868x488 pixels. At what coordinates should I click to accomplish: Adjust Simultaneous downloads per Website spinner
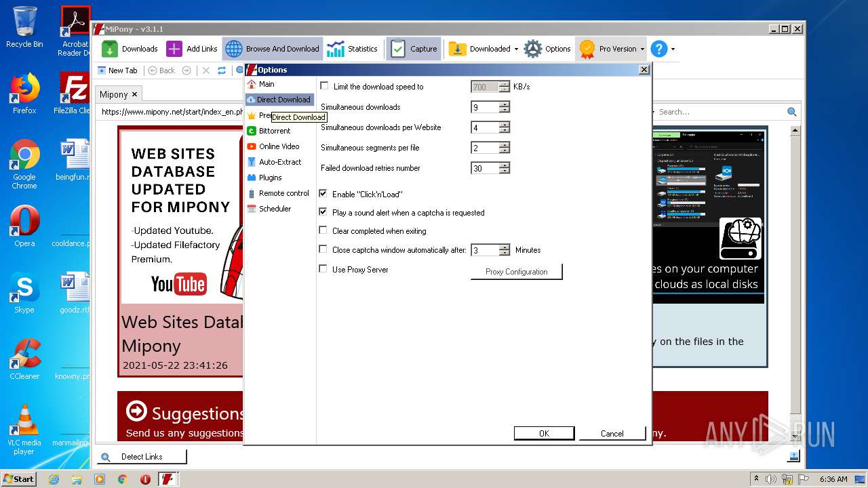tap(504, 127)
